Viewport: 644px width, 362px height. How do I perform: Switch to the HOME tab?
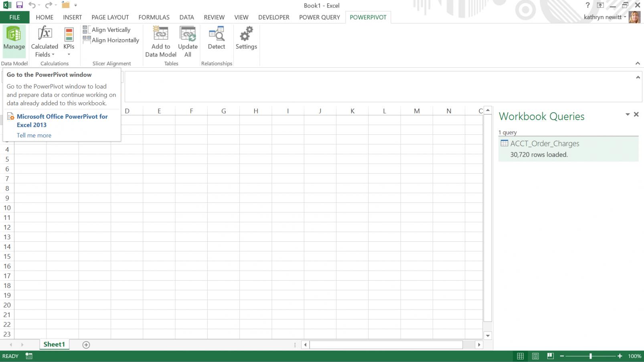(x=45, y=17)
